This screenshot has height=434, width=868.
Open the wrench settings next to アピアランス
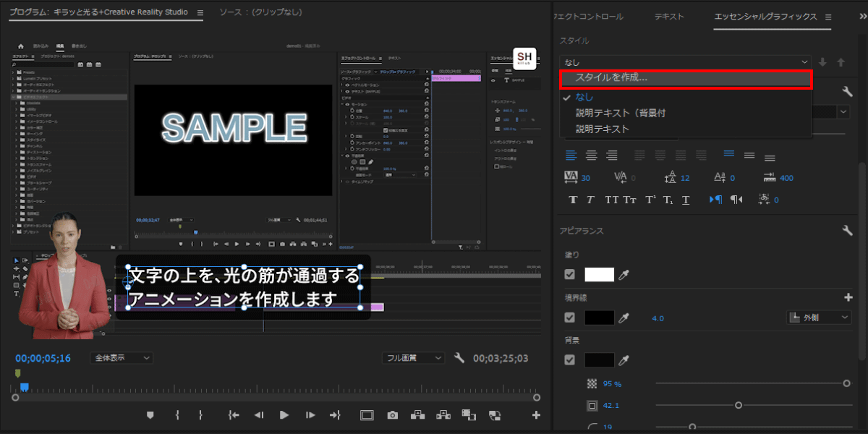pyautogui.click(x=848, y=230)
